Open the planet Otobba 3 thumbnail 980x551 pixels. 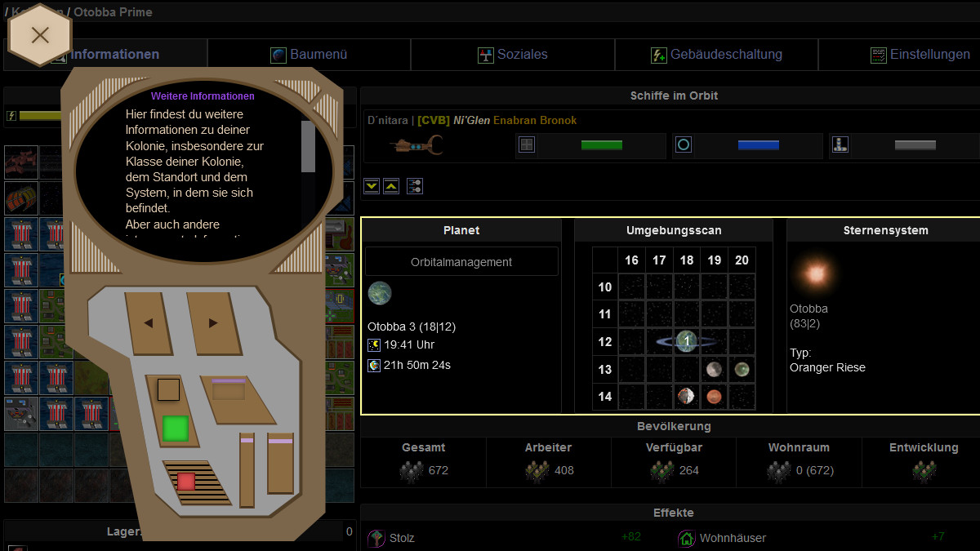click(379, 293)
